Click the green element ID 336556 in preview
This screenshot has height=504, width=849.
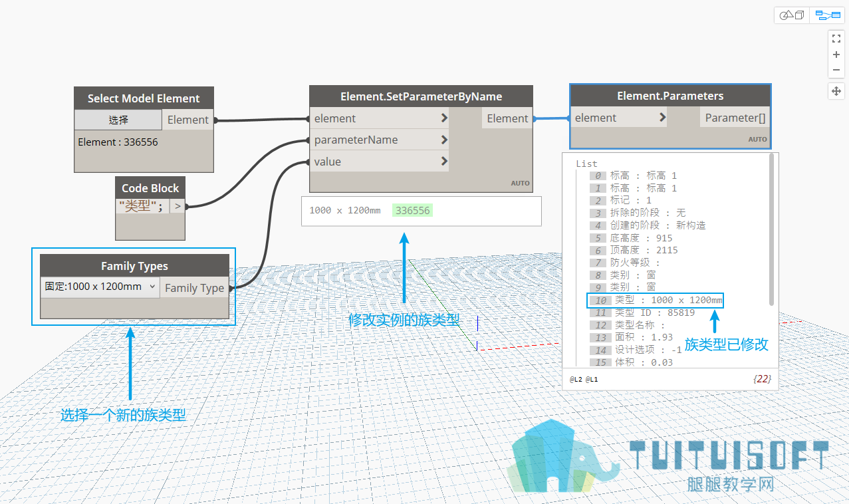coord(412,210)
